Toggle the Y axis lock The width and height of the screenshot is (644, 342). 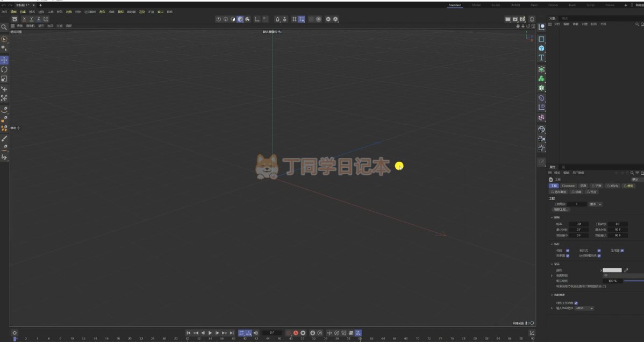(x=31, y=19)
